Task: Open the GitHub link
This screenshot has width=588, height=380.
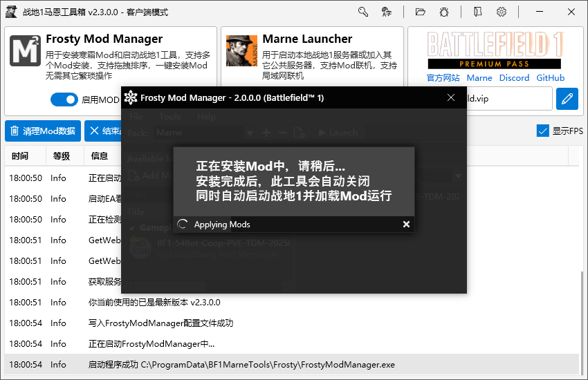Action: tap(551, 78)
